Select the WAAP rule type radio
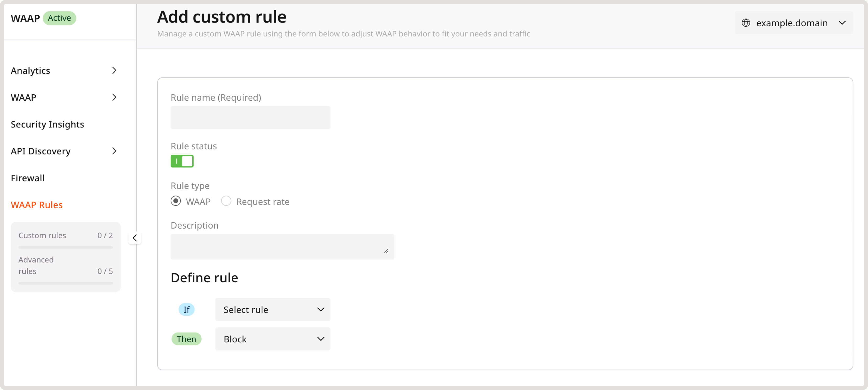This screenshot has height=390, width=868. point(176,201)
